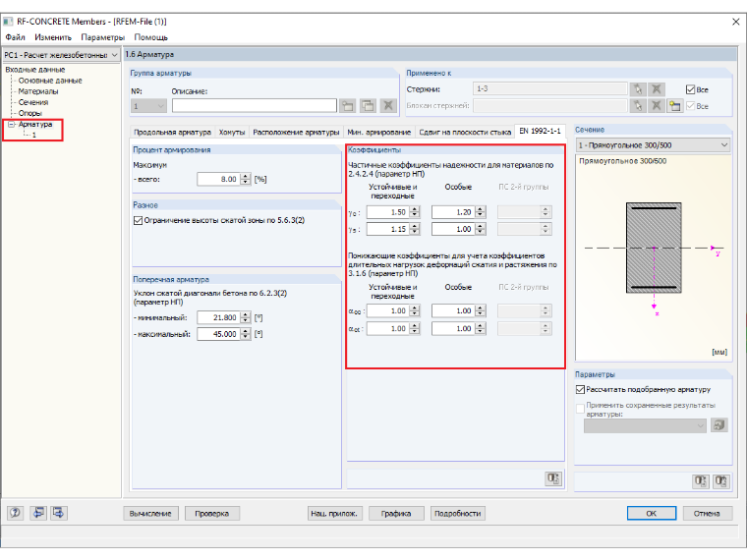Open the section dropdown Прямоугольное 300/500
This screenshot has height=560, width=747.
(x=653, y=144)
